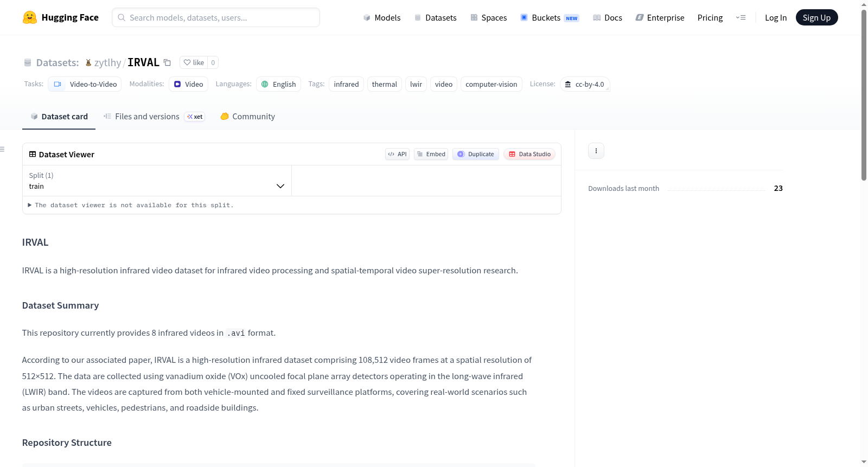Click the Downloads last month value 23
This screenshot has width=868, height=467.
click(x=778, y=188)
